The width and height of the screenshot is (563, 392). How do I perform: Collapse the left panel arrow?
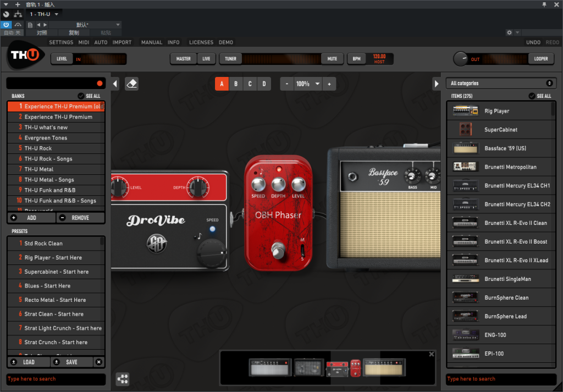pos(115,84)
